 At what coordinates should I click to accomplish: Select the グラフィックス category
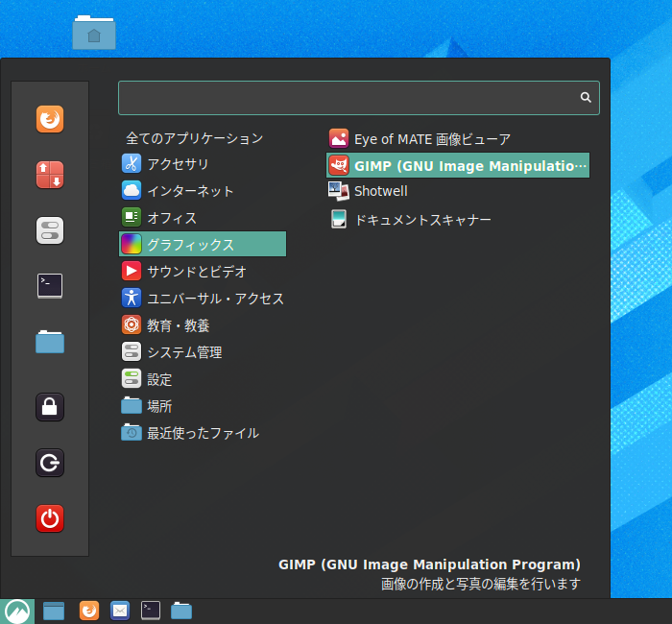(x=203, y=244)
